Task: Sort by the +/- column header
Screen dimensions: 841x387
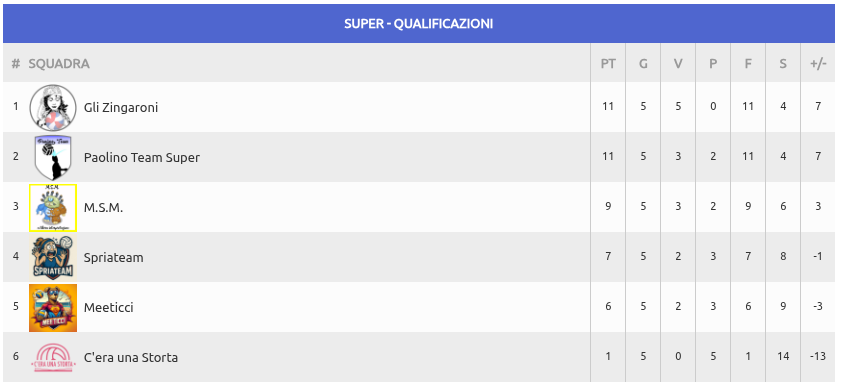Action: click(x=818, y=64)
